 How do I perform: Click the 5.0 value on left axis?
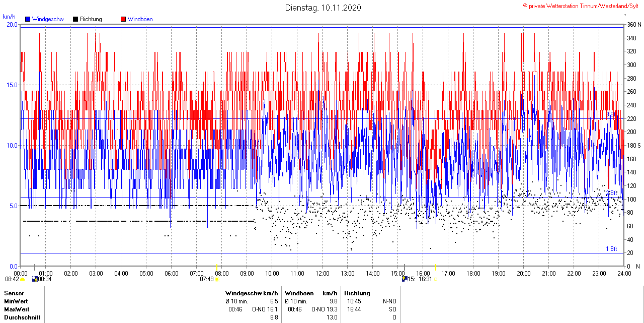14,206
